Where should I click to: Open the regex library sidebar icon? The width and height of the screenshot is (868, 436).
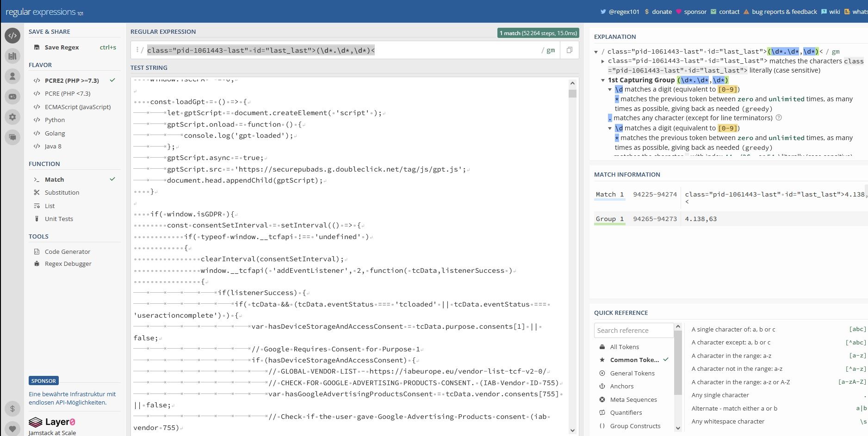12,56
